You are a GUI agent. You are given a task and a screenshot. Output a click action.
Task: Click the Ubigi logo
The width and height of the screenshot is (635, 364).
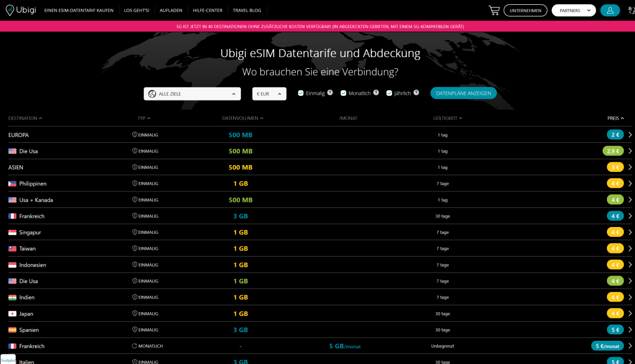(21, 10)
